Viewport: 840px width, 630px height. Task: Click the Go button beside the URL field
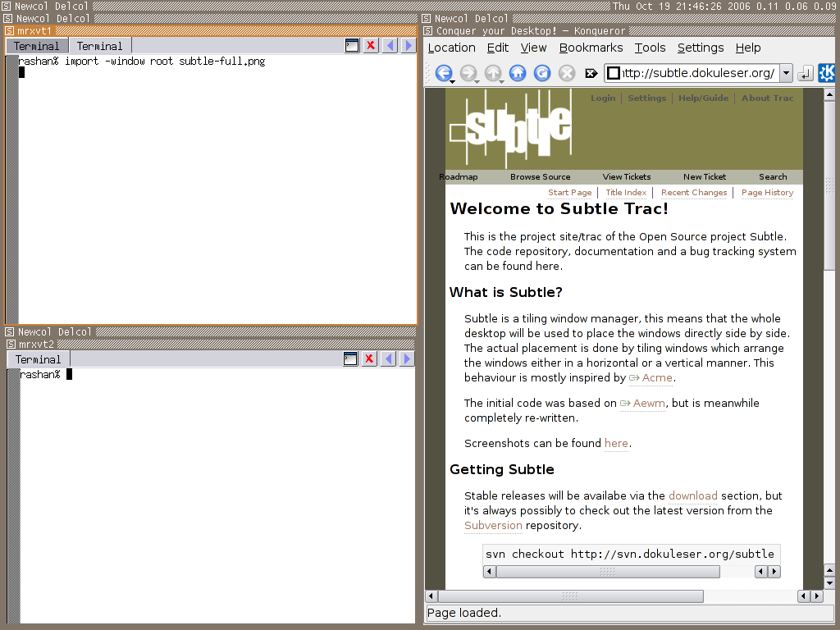coord(805,73)
